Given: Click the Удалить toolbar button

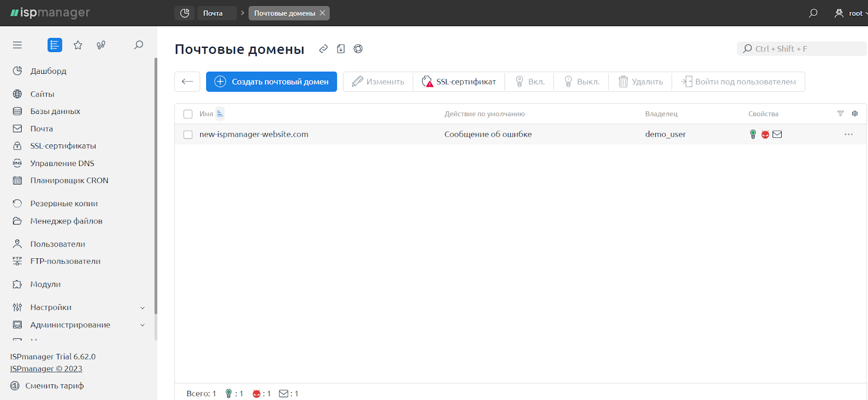Looking at the screenshot, I should [641, 81].
